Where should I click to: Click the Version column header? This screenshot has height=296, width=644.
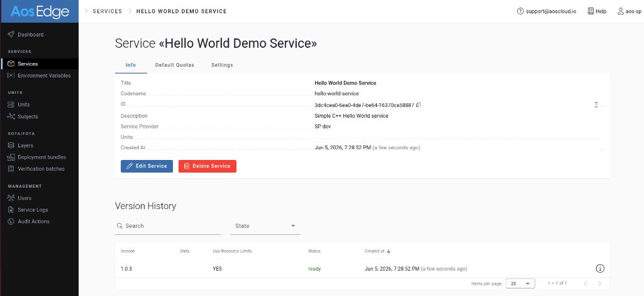pos(128,251)
